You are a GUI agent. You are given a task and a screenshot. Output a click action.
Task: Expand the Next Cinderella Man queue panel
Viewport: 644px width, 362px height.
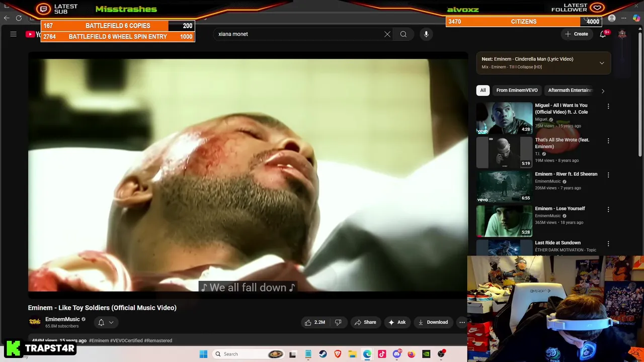point(602,63)
